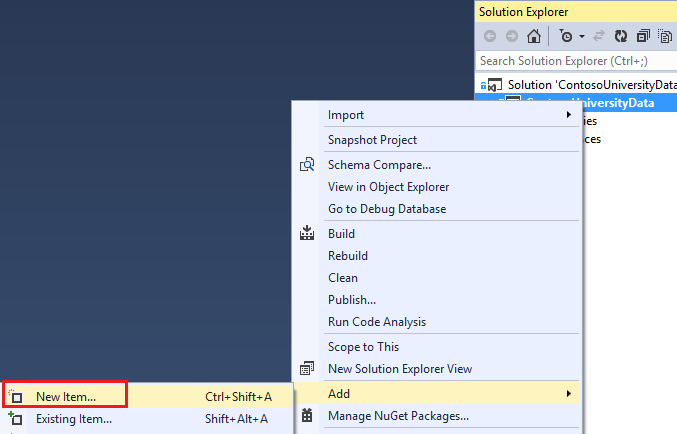Select the Solution 'ContosoUniversityData' tree node
Screen dimensions: 677x434
pyautogui.click(x=590, y=85)
